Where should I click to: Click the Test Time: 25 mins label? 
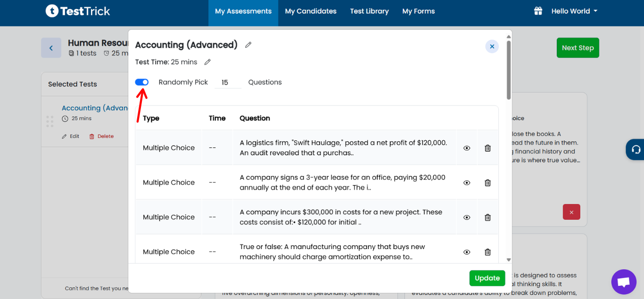(166, 62)
